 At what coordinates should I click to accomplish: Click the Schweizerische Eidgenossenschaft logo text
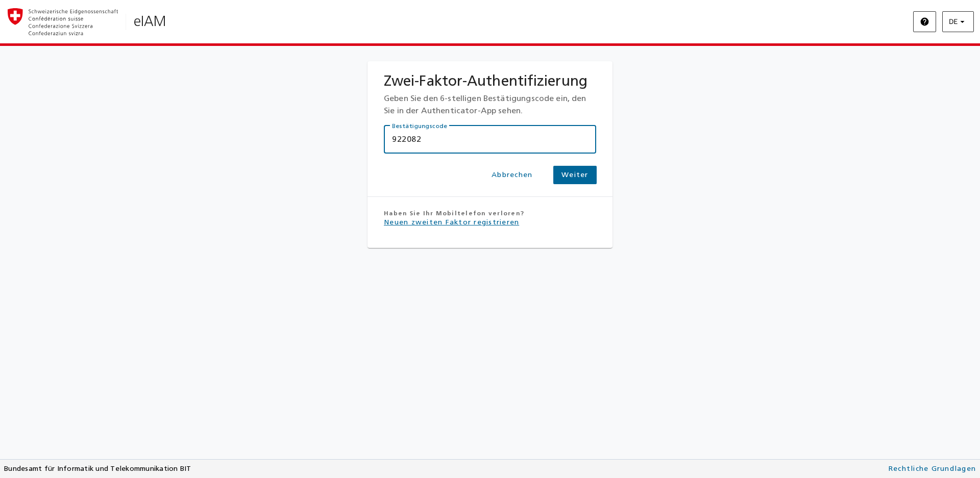[73, 11]
